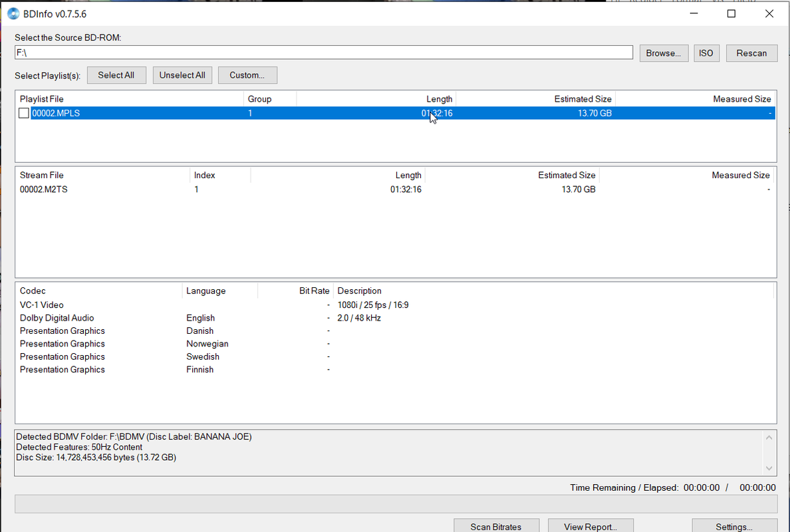Click the Language column header
The width and height of the screenshot is (790, 532).
(219, 291)
